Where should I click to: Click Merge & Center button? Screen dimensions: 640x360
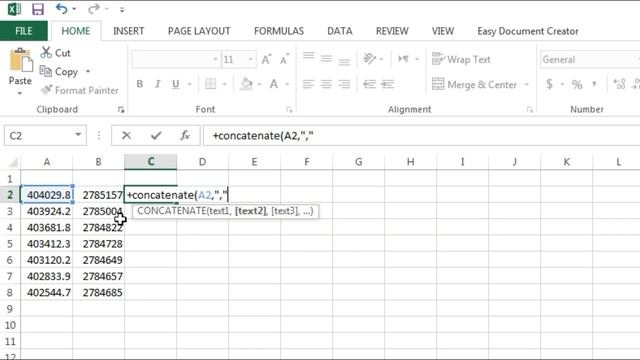pos(474,84)
